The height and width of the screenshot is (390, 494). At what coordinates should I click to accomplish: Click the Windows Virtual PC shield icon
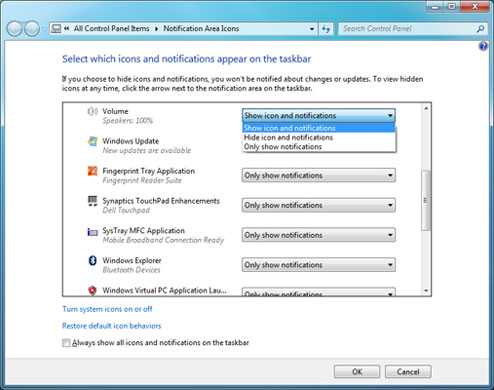pyautogui.click(x=92, y=290)
